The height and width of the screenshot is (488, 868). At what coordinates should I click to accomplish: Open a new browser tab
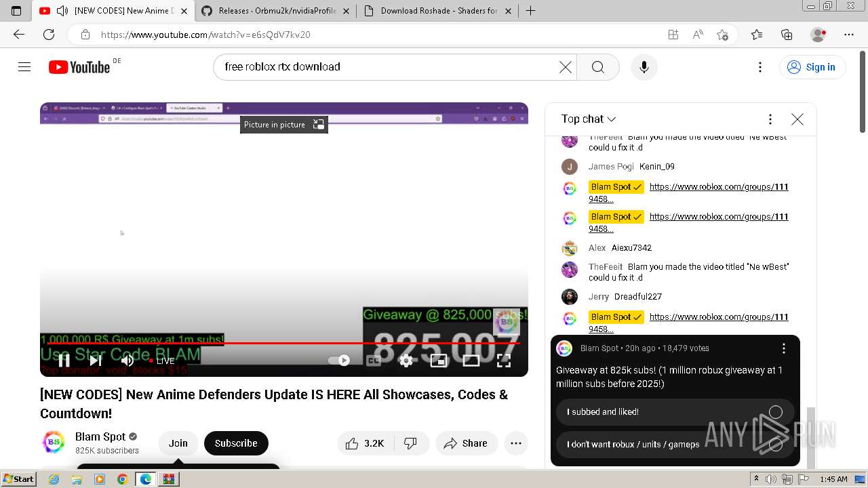[530, 11]
